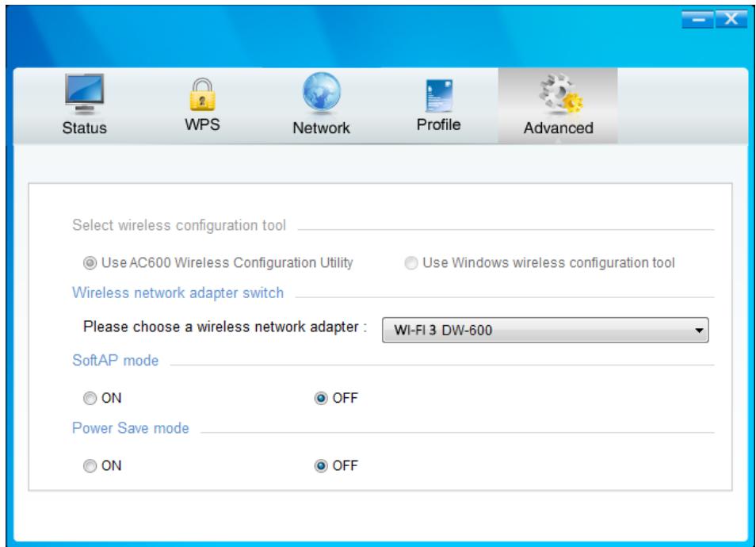Open the WPS padlock icon

202,94
